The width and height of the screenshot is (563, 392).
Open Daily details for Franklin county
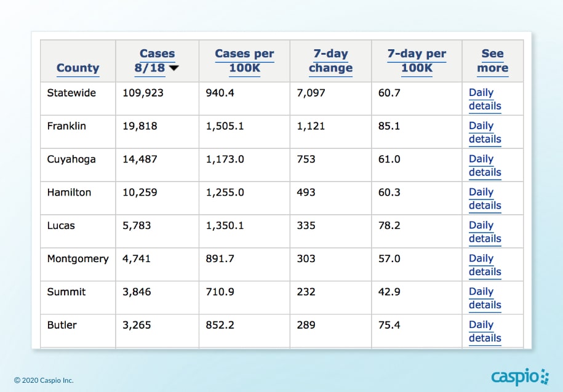click(484, 132)
